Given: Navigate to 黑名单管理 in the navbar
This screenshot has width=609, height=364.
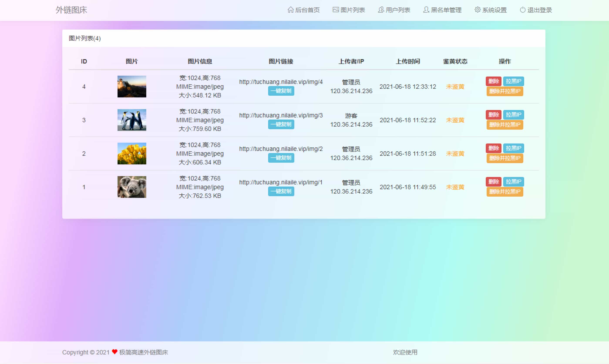Looking at the screenshot, I should point(445,10).
